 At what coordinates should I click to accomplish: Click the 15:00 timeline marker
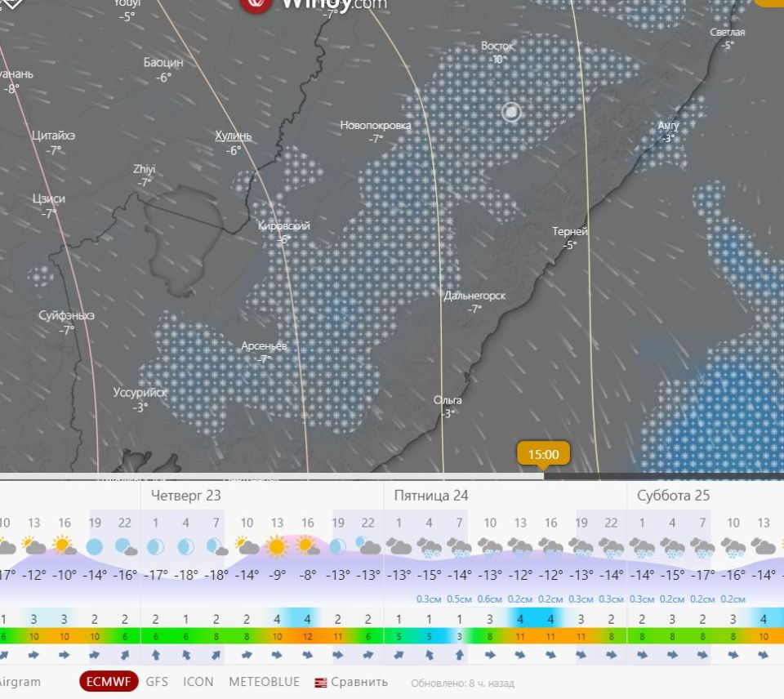543,454
